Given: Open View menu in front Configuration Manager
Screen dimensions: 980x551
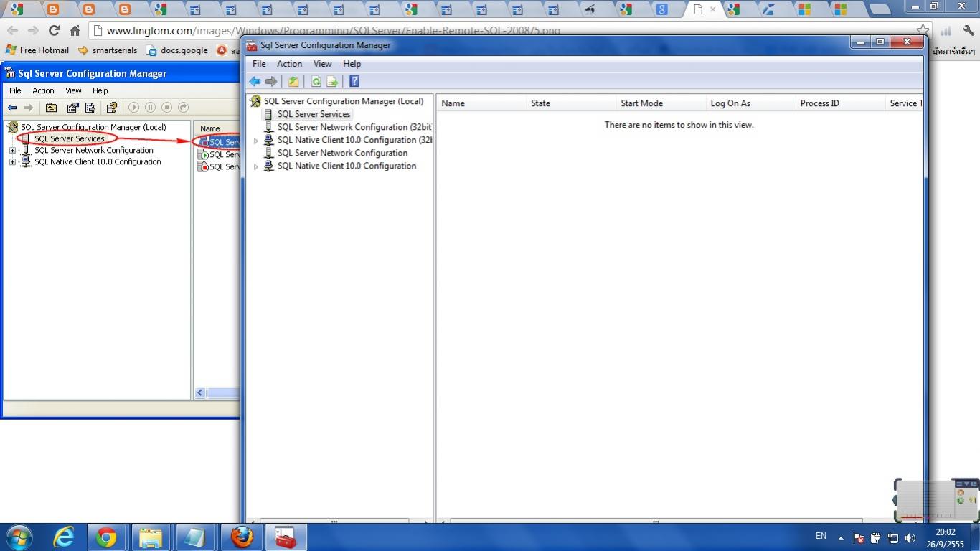Looking at the screenshot, I should (x=322, y=64).
